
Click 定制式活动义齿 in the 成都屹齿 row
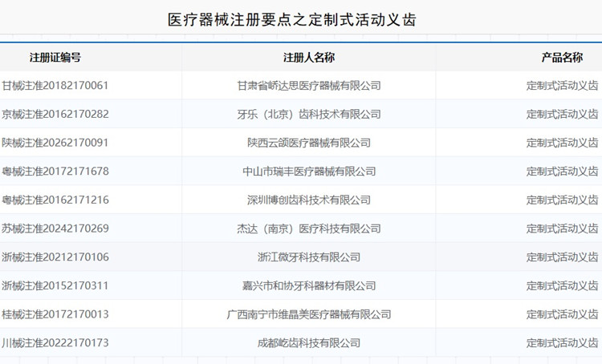pos(562,343)
